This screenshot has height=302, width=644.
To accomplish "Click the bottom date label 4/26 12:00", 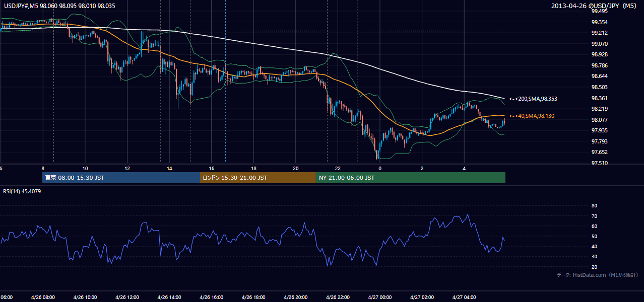I will point(127,297).
